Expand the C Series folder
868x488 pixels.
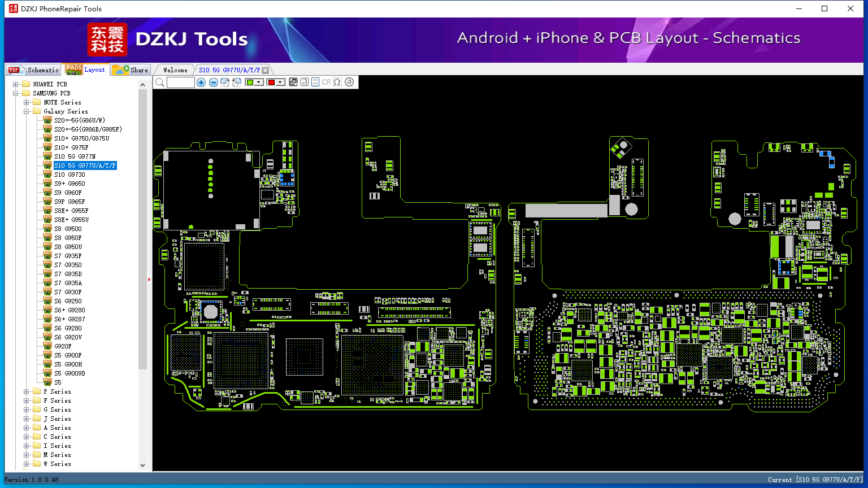[26, 437]
